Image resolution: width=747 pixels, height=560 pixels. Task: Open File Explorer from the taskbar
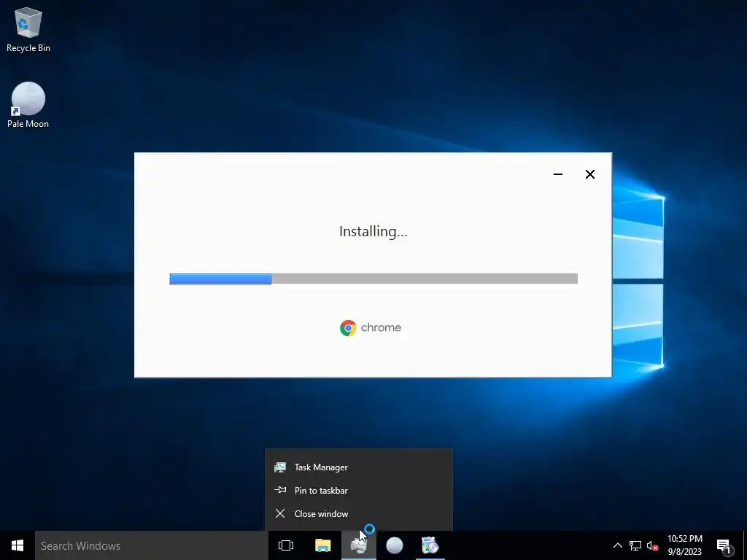pos(323,545)
